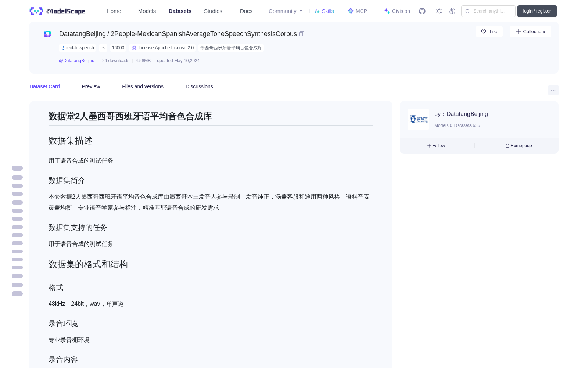Image resolution: width=588 pixels, height=368 pixels.
Task: Open the Civision sparkle link
Action: coord(397,11)
